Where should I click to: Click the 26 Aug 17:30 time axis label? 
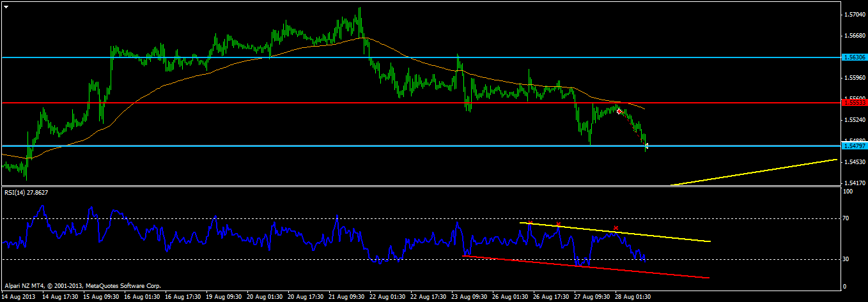[551, 297]
